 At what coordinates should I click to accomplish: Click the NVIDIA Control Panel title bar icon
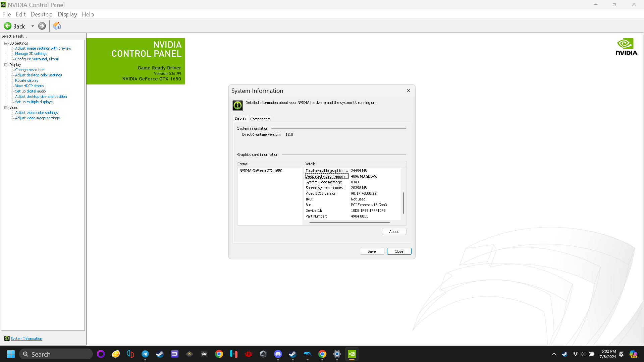(3, 5)
